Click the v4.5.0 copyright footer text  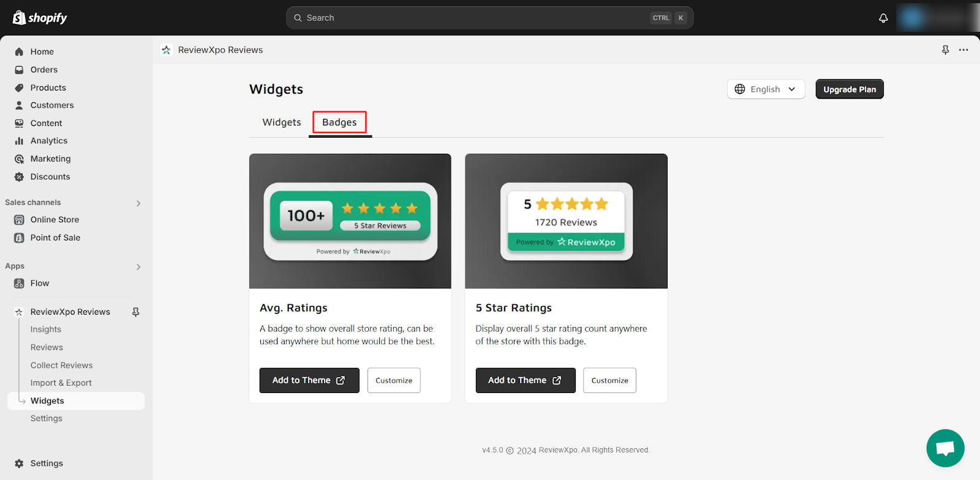pyautogui.click(x=566, y=450)
